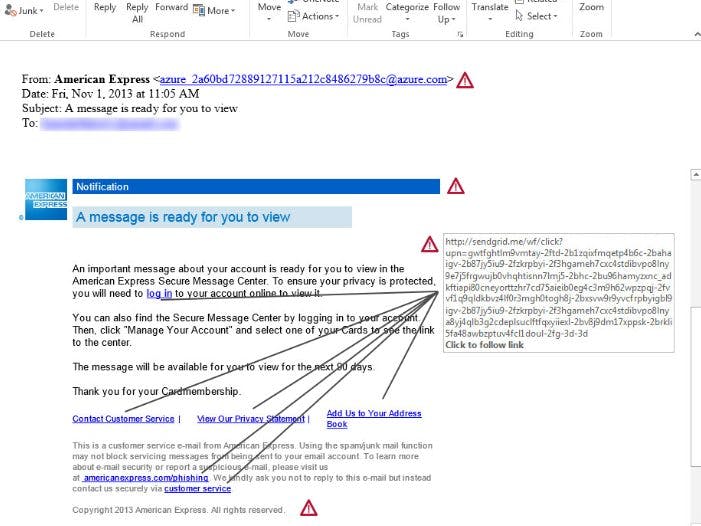Viewport: 701px width, 526px height.
Task: Click Mark Unread button
Action: pyautogui.click(x=367, y=13)
